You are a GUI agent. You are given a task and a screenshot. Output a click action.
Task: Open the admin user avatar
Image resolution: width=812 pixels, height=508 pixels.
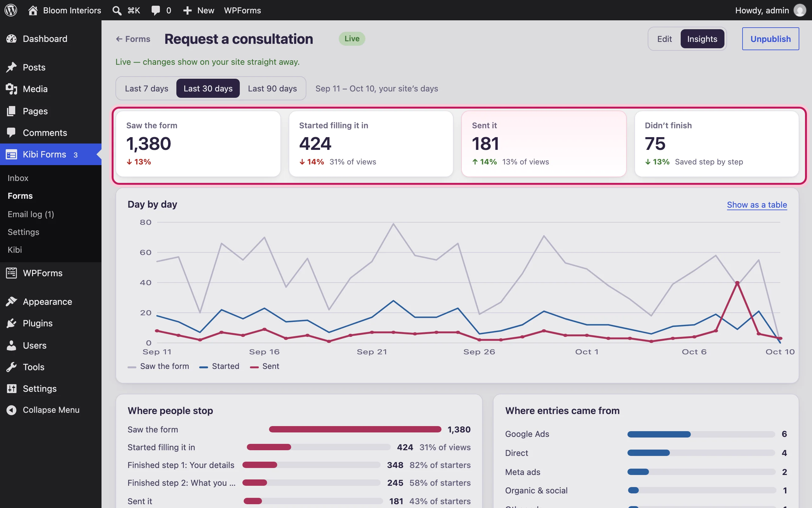800,10
